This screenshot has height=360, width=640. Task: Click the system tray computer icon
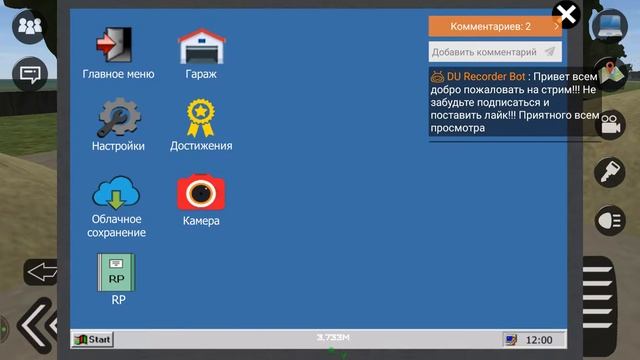(511, 340)
